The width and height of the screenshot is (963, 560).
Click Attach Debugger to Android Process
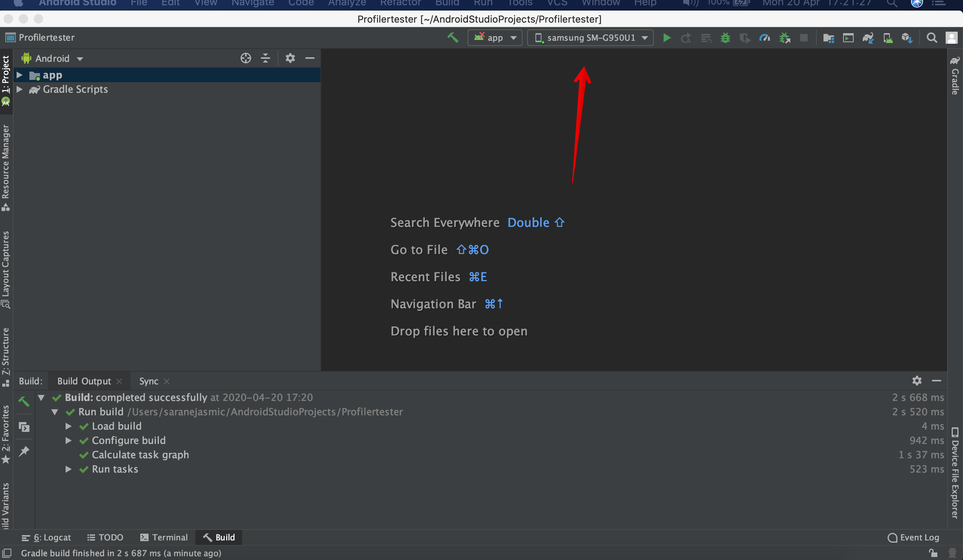pyautogui.click(x=785, y=38)
